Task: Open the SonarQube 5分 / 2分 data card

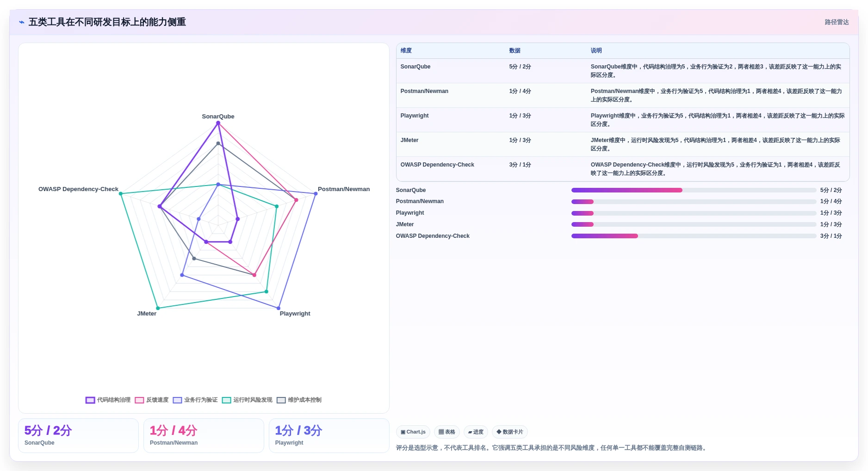Action: pyautogui.click(x=78, y=435)
